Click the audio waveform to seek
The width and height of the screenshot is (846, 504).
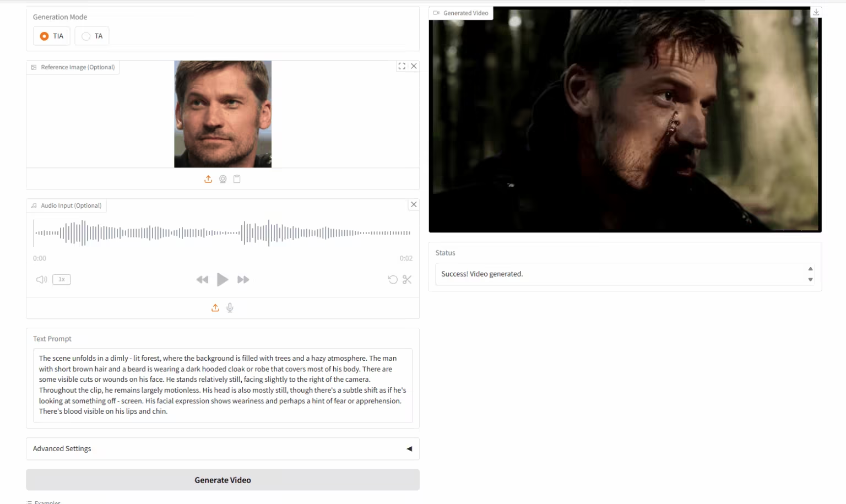pyautogui.click(x=223, y=233)
